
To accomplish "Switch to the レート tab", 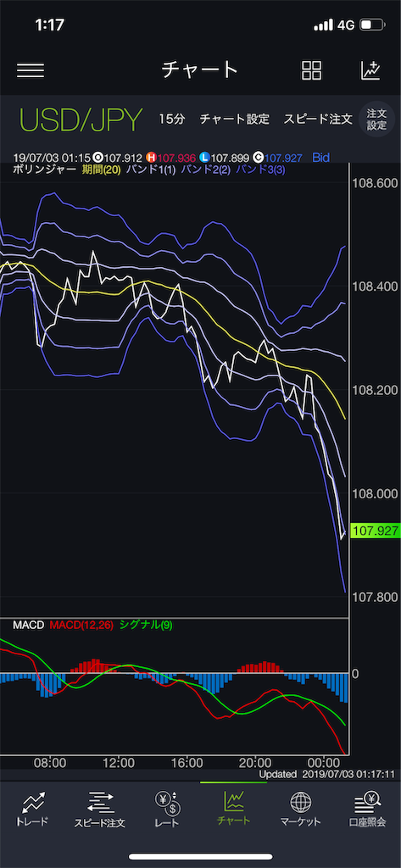I will pos(167,809).
